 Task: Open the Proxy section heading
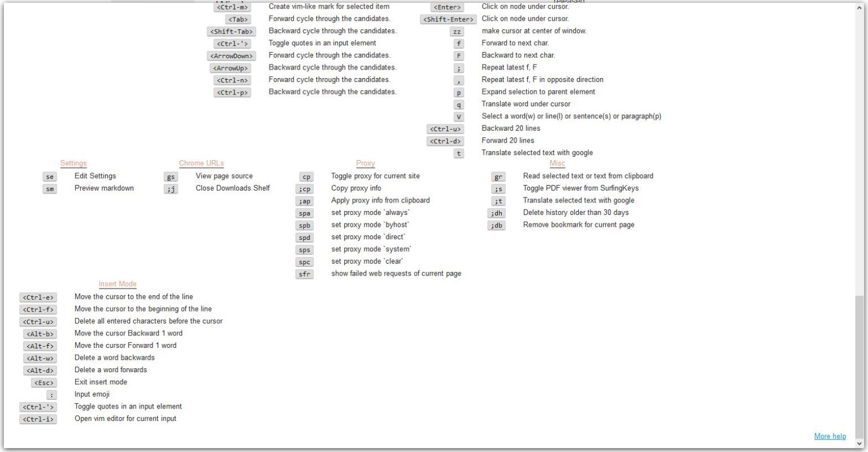point(365,163)
